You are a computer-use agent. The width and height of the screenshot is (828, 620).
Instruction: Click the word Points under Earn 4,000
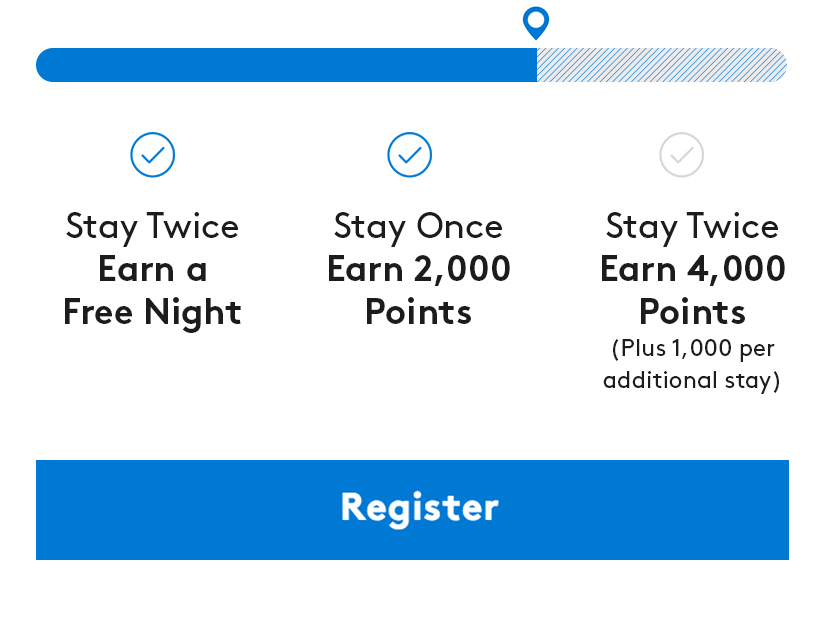(692, 312)
